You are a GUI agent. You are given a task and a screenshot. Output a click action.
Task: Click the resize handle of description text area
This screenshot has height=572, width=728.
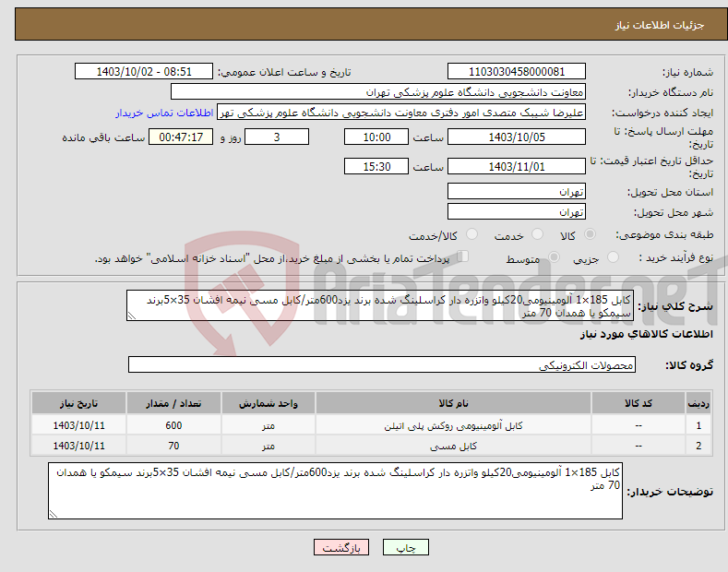132,316
